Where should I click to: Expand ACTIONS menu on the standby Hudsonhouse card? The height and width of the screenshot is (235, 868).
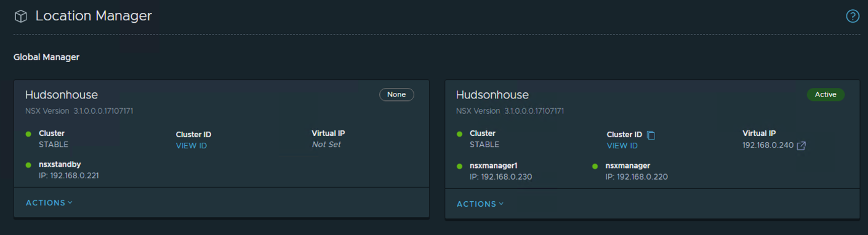pyautogui.click(x=49, y=203)
